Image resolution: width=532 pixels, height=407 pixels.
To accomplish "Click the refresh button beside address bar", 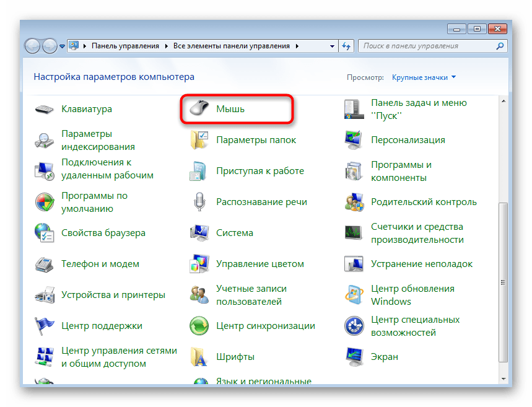I will pos(346,46).
